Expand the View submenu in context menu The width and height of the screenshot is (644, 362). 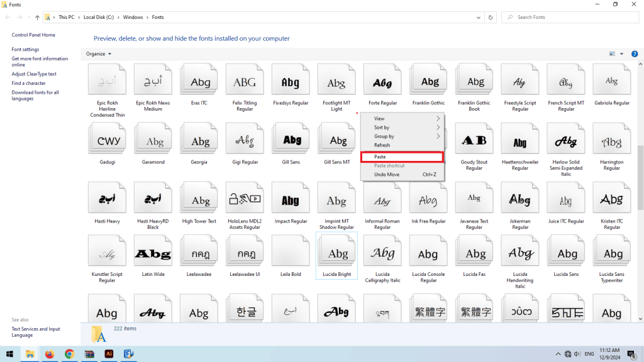pyautogui.click(x=380, y=118)
